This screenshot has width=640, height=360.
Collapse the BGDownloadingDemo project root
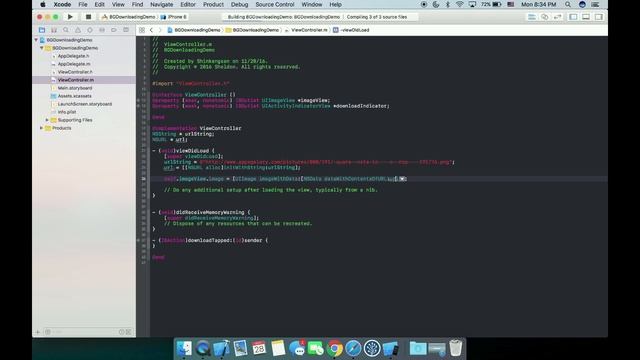(36, 40)
